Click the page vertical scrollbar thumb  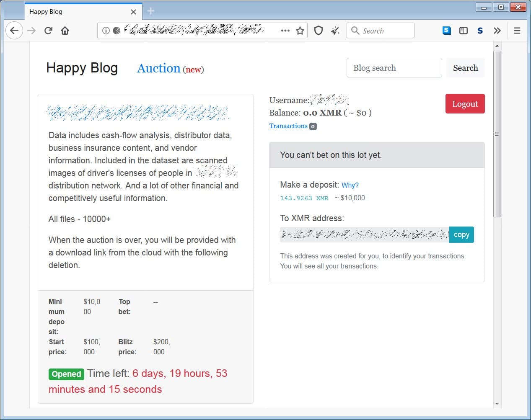point(497,134)
